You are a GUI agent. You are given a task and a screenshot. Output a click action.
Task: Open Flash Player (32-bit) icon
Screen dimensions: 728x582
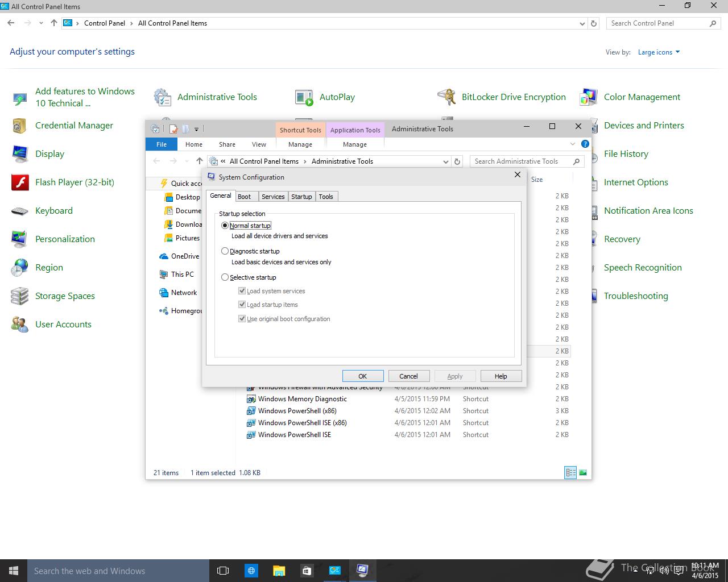coord(20,182)
